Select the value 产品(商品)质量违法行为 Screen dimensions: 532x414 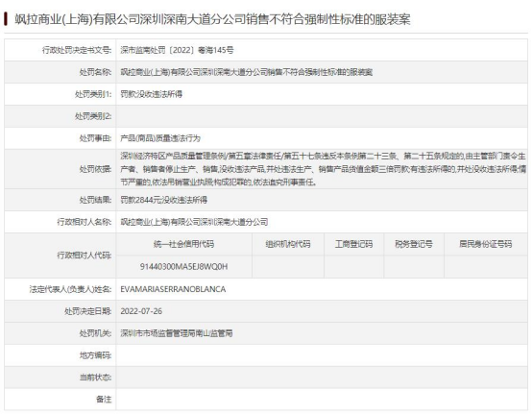160,138
